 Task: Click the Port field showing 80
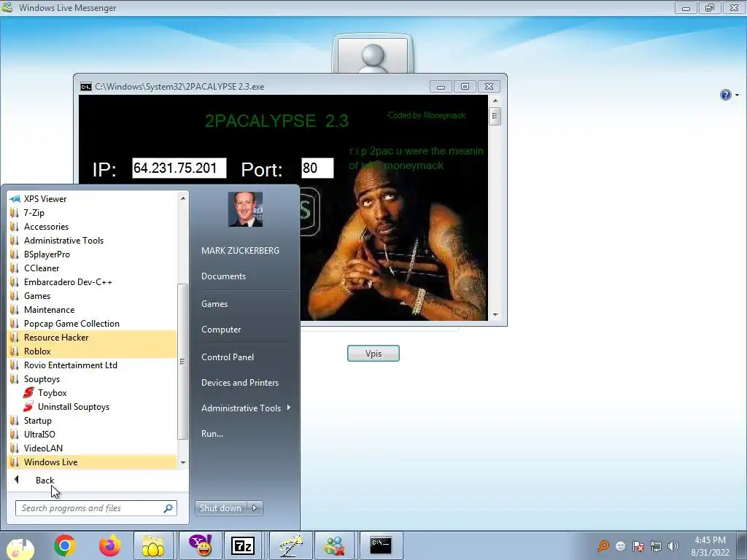[317, 168]
